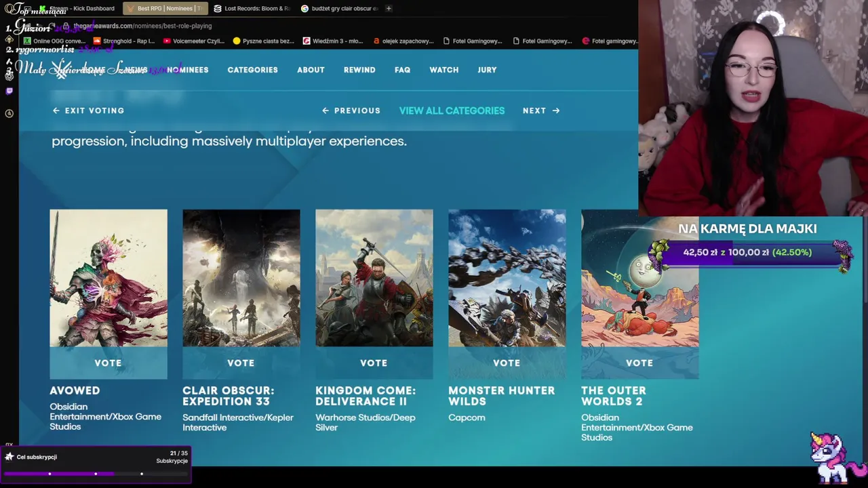
Task: Click Warhorse Studios/Deep Silver text
Action: tap(366, 422)
